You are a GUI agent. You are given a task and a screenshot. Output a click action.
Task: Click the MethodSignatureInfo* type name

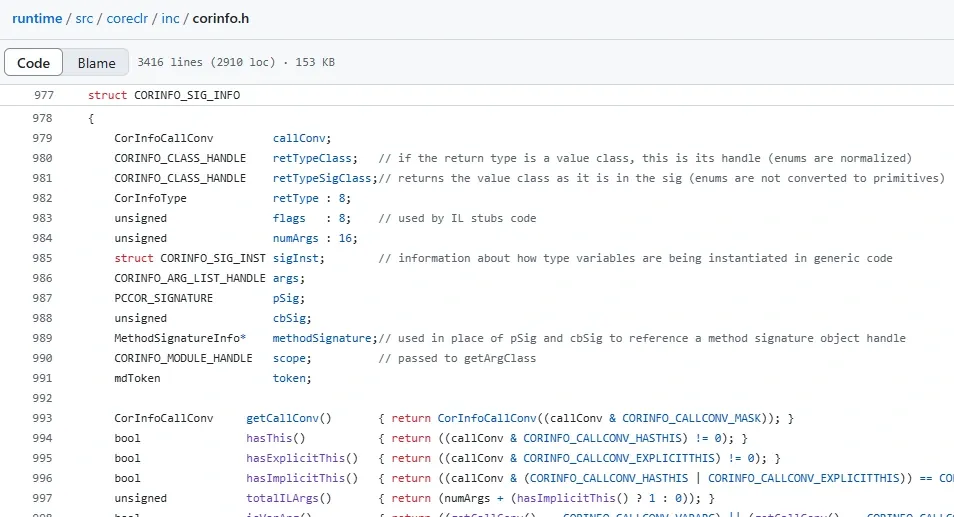tap(180, 338)
